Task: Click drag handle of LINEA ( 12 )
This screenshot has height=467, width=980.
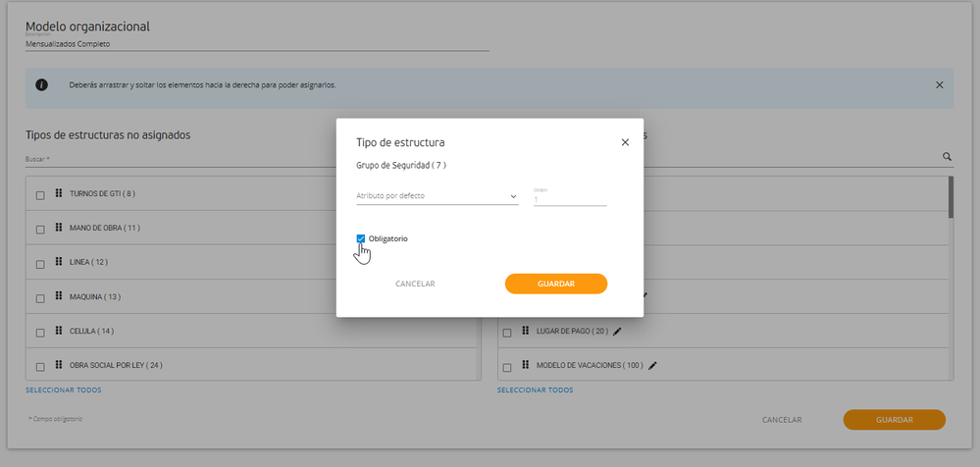Action: (58, 261)
